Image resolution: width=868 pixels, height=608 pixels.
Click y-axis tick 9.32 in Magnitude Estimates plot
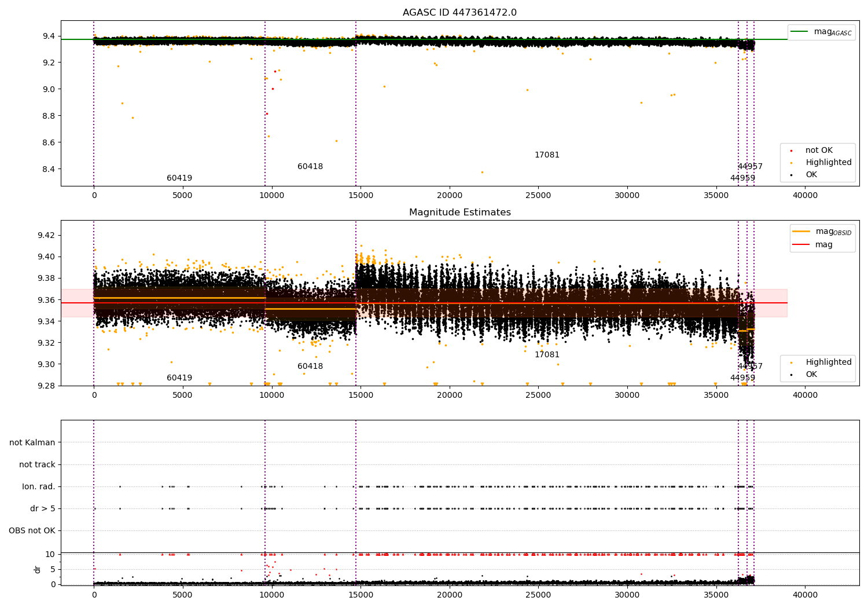[x=46, y=343]
